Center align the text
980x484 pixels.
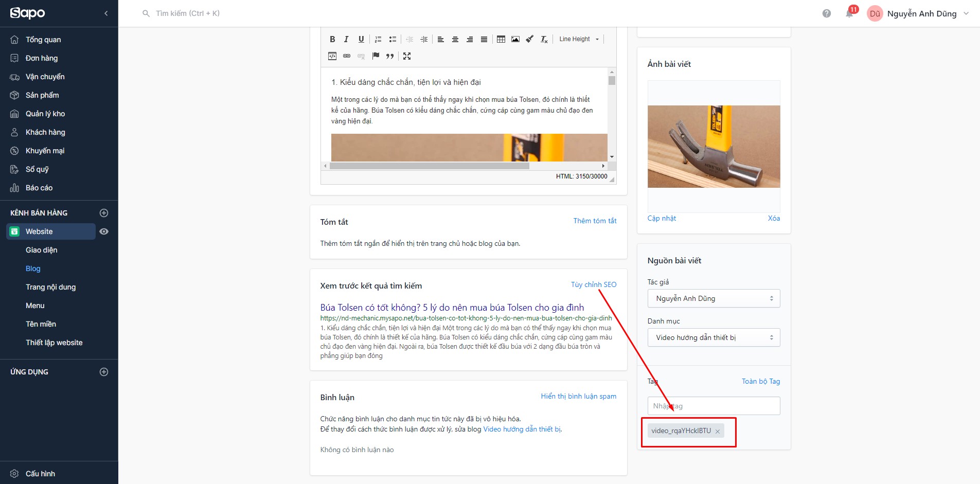coord(455,39)
